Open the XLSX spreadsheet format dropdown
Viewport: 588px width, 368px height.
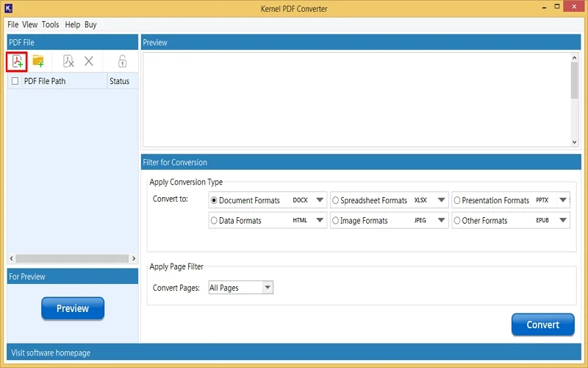pos(442,200)
